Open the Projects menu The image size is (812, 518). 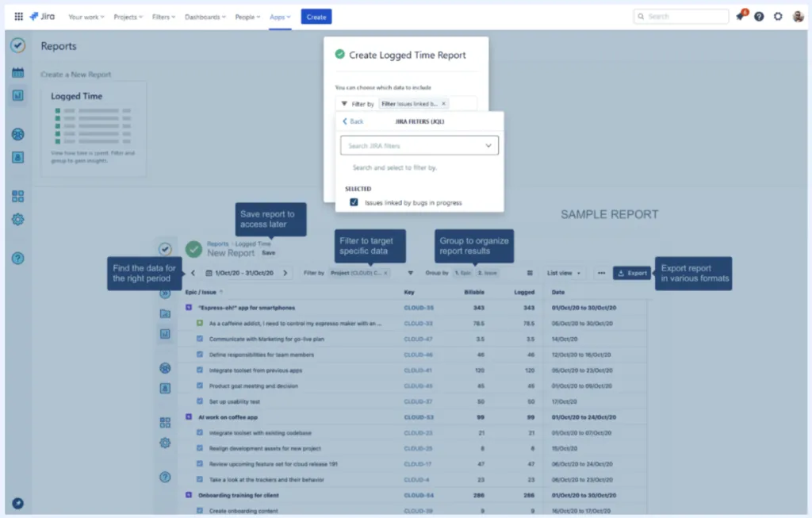(x=128, y=17)
